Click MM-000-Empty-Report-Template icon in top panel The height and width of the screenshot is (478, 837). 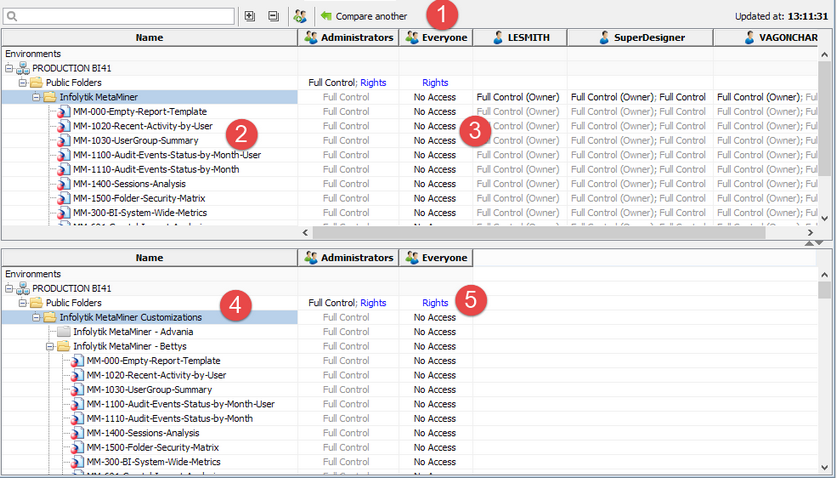64,112
